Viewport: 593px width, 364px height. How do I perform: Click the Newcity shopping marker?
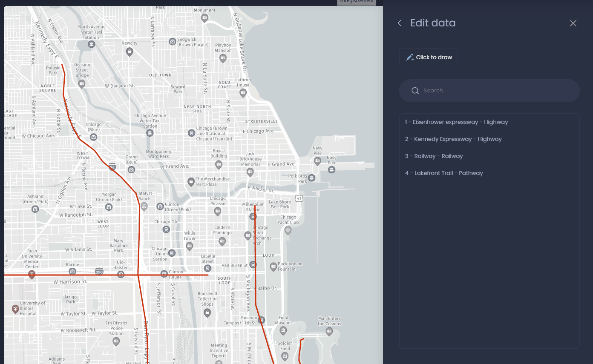pyautogui.click(x=130, y=52)
